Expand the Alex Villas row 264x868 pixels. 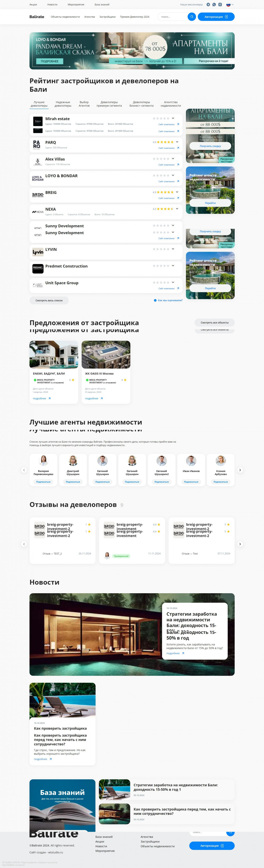[173, 158]
